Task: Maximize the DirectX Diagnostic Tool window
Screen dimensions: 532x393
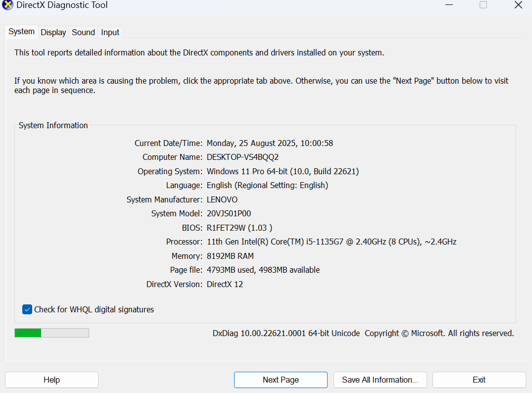Action: [483, 5]
